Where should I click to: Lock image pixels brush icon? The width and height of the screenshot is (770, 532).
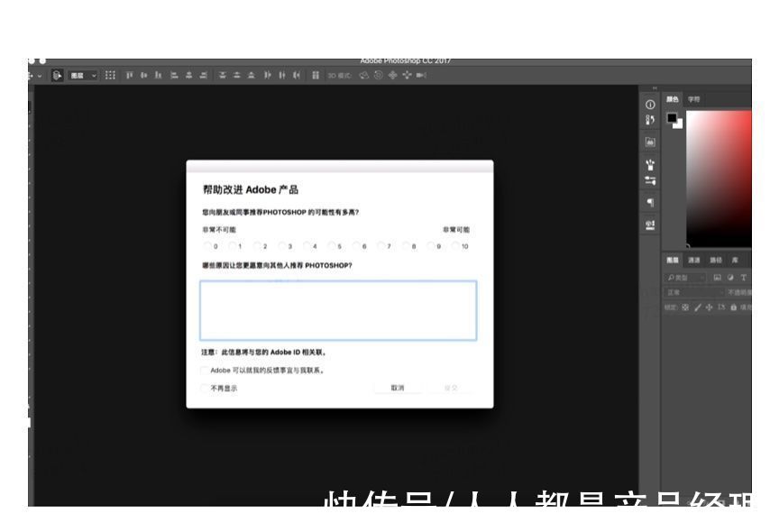(697, 307)
